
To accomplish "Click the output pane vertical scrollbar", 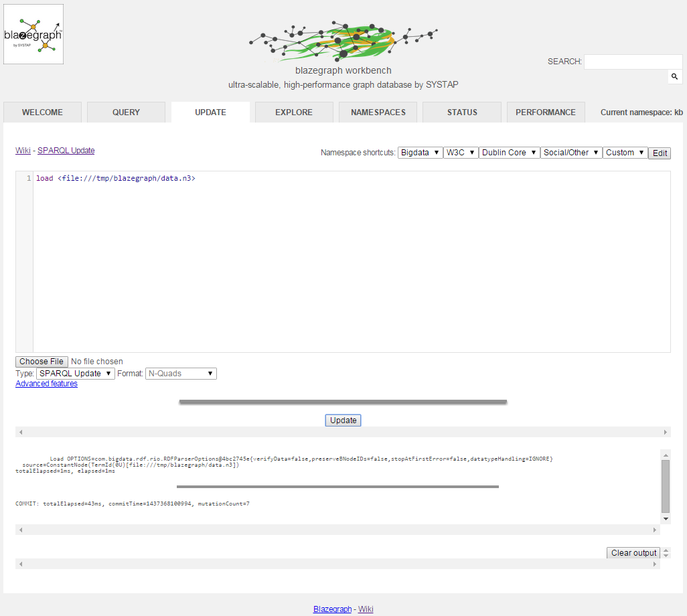I will pyautogui.click(x=665, y=485).
